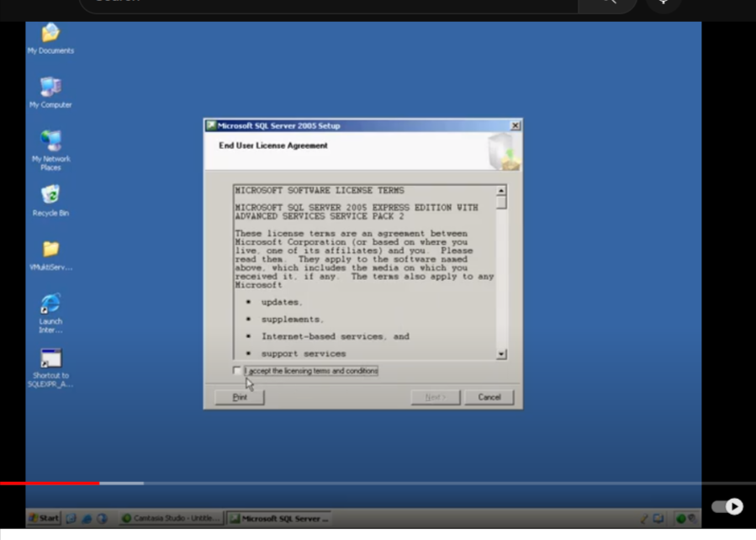This screenshot has width=756, height=540.
Task: Seek on the red video progress bar
Action: pos(50,483)
